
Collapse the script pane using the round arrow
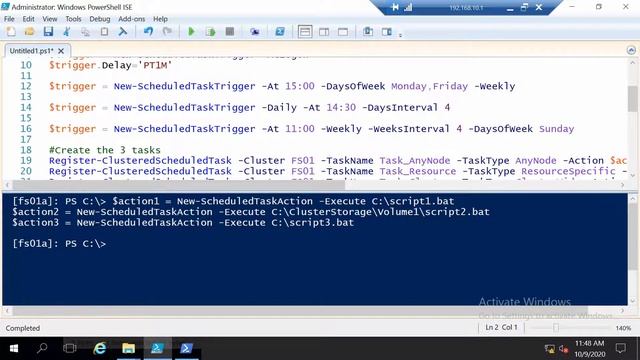click(x=631, y=50)
